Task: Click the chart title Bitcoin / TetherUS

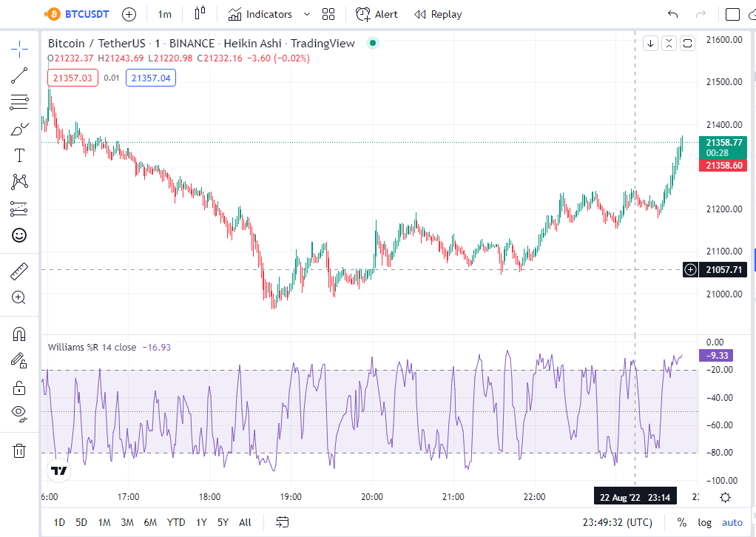Action: click(96, 44)
